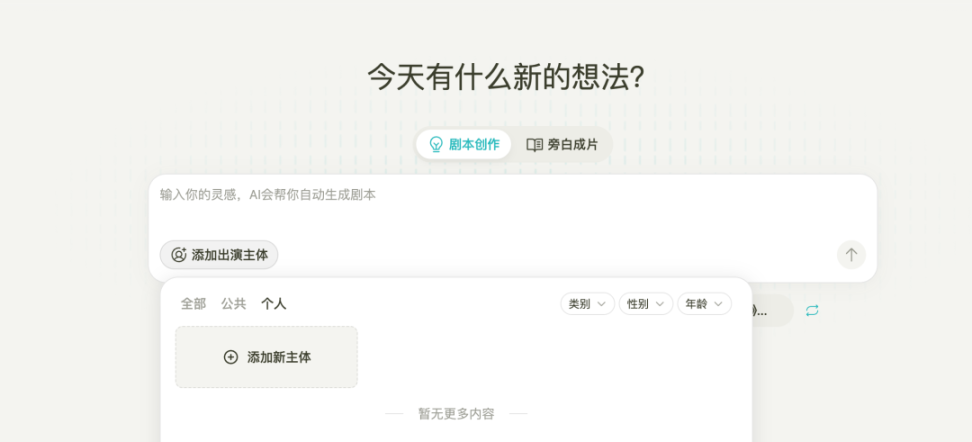
Task: Open the 年龄 filter dropdown
Action: pos(704,304)
